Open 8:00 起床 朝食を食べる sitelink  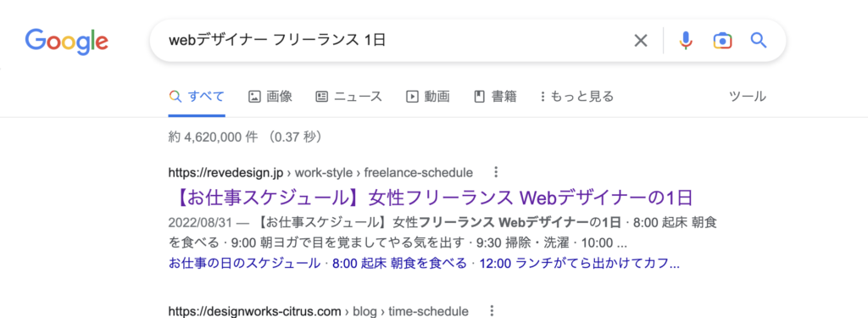point(400,263)
